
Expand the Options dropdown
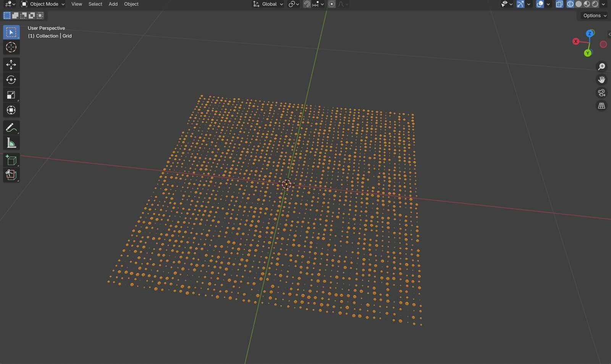(595, 16)
